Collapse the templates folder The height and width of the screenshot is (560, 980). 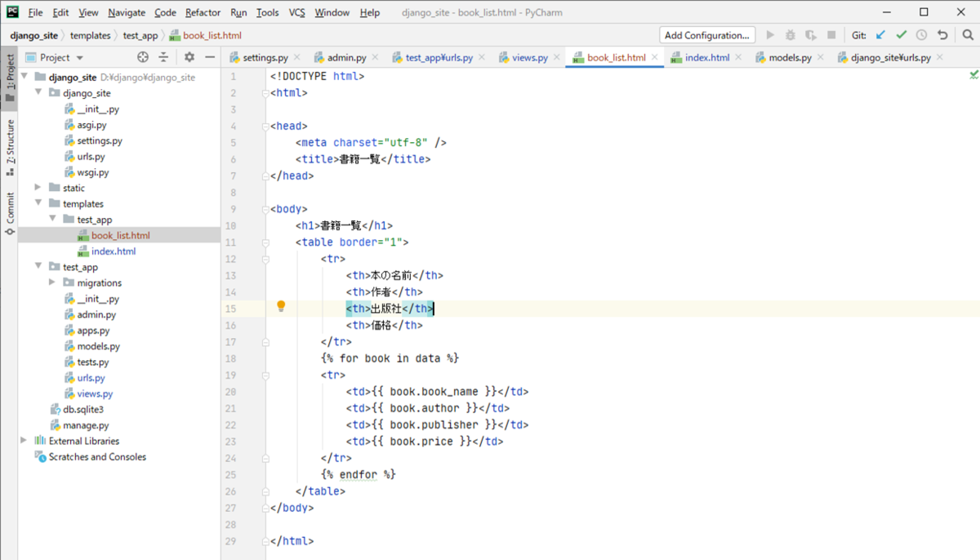[38, 203]
